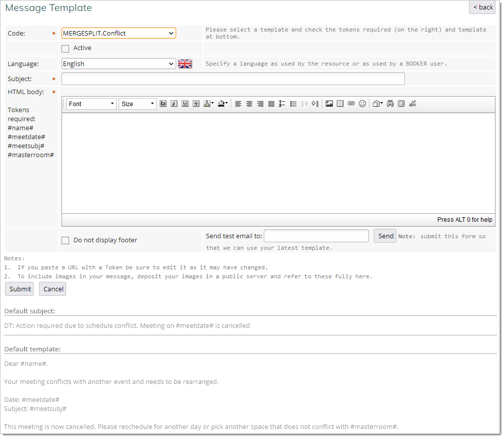504x438 pixels.
Task: Open the Font dropdown in the editor
Action: click(x=91, y=104)
